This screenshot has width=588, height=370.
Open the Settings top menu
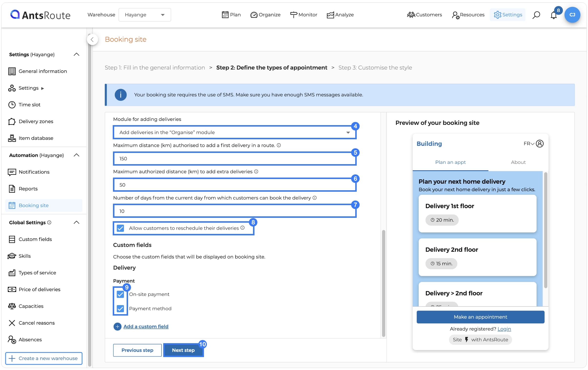pyautogui.click(x=508, y=15)
